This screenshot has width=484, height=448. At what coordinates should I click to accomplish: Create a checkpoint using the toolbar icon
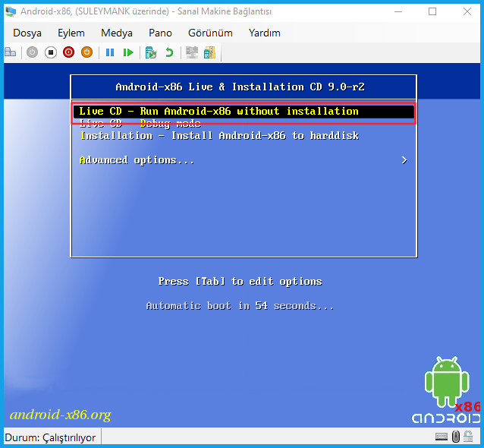[x=151, y=52]
